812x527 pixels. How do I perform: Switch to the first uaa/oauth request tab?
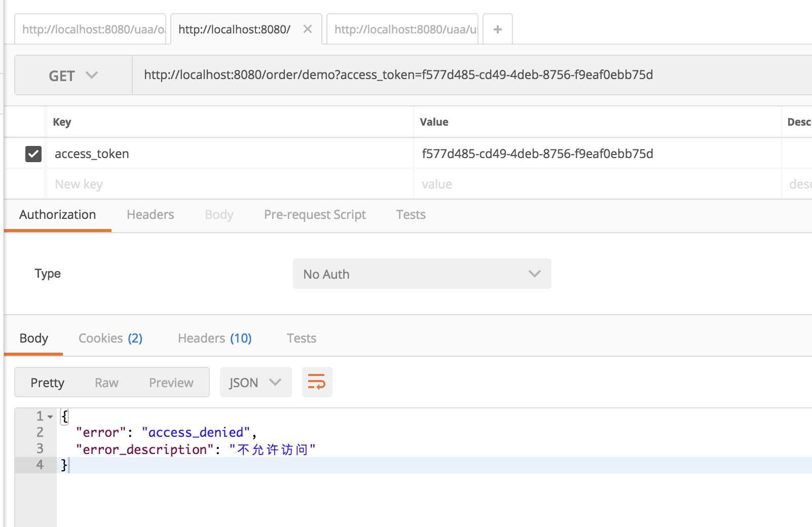point(93,29)
